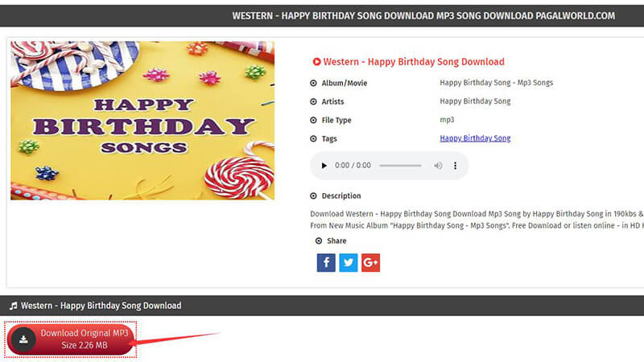Play the audio preview
This screenshot has width=644, height=362.
click(324, 166)
